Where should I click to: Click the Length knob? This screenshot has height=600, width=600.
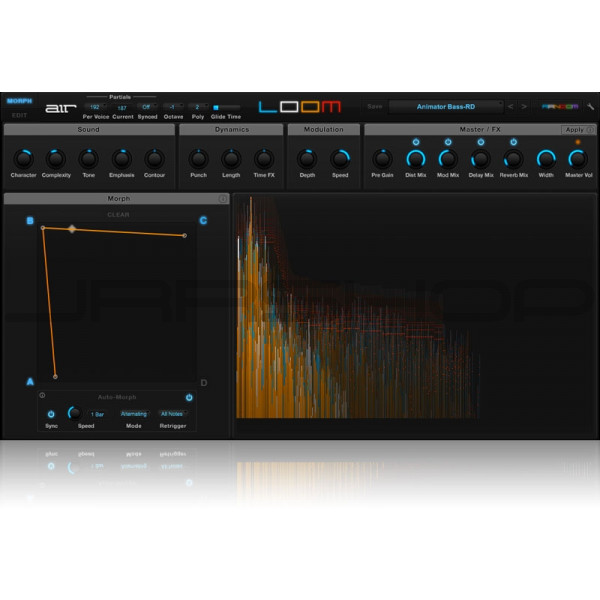231,159
